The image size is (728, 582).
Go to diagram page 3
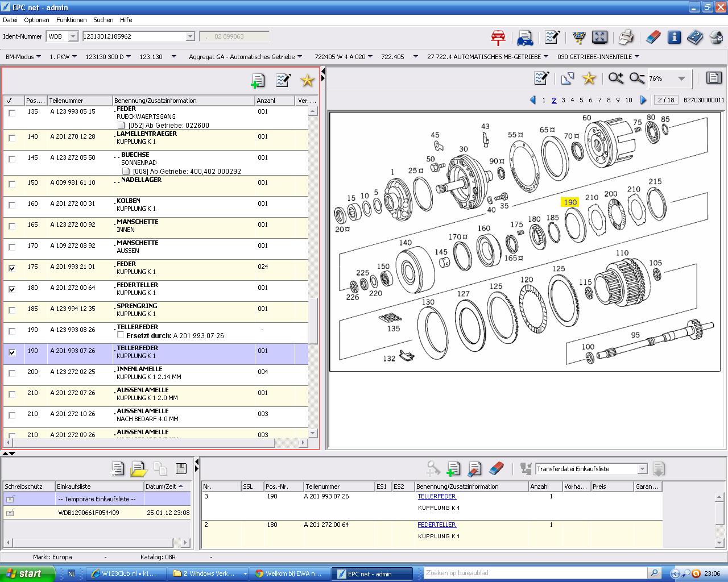[563, 100]
